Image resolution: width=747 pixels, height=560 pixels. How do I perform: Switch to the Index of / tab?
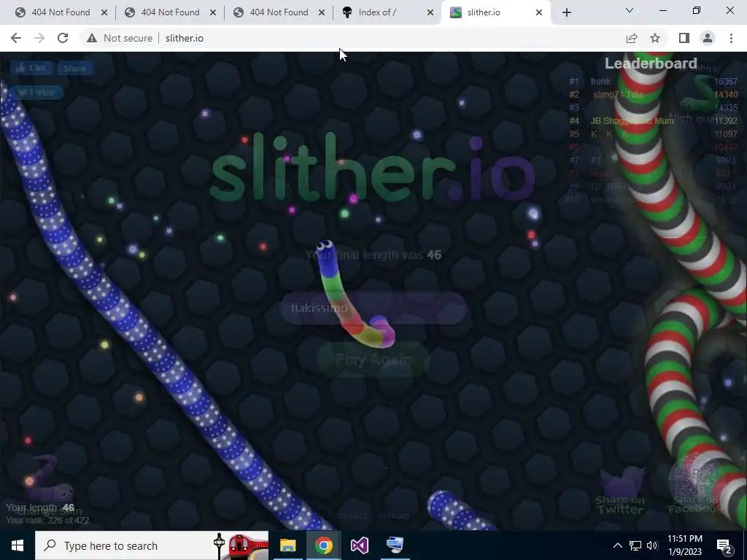pyautogui.click(x=378, y=12)
